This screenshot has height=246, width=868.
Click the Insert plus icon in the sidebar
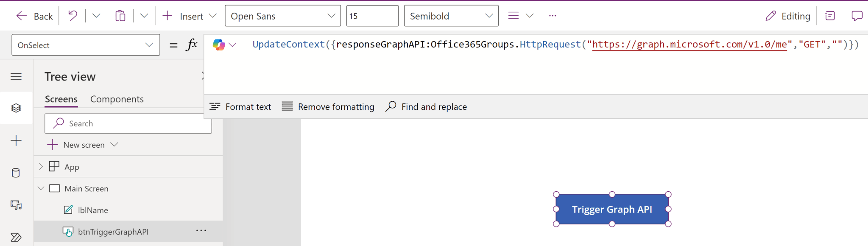[16, 141]
